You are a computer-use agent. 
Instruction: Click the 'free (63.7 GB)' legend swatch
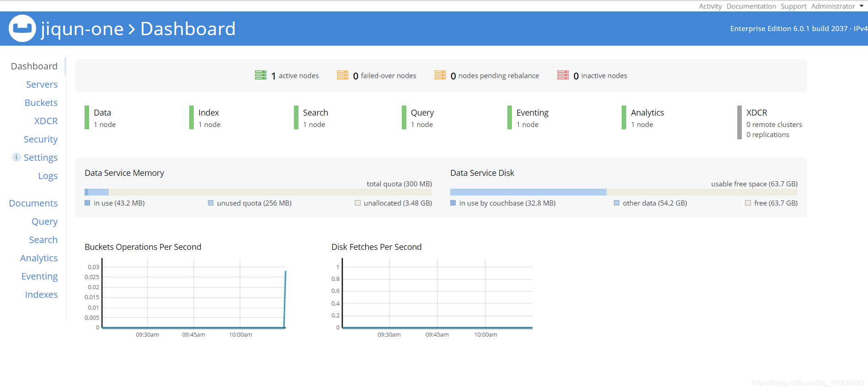pos(748,203)
